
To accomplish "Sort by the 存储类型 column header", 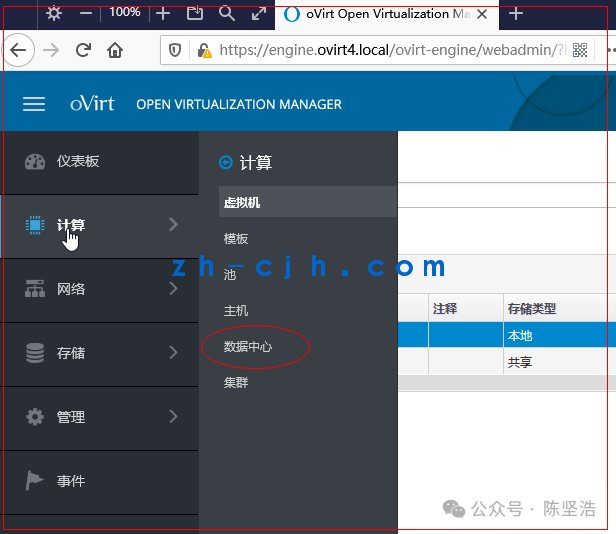I will tap(560, 308).
